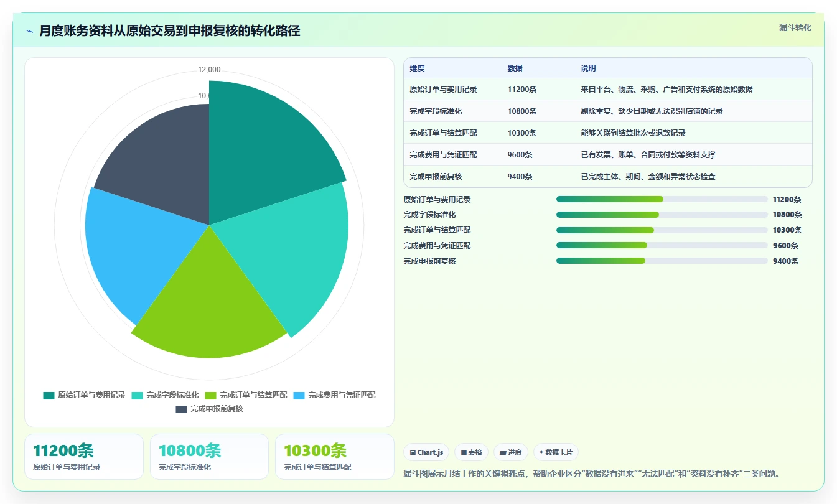Toggle legend swatch for 完成申报前复核

182,409
